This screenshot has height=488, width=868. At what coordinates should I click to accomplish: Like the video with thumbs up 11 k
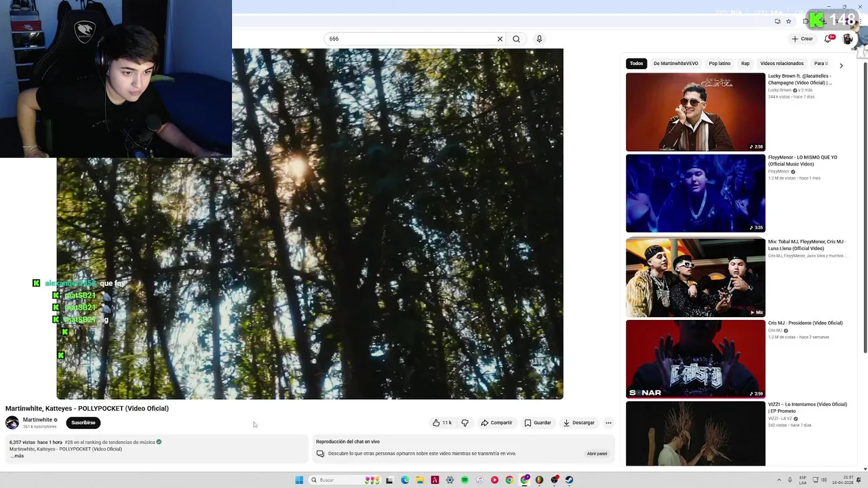click(442, 422)
